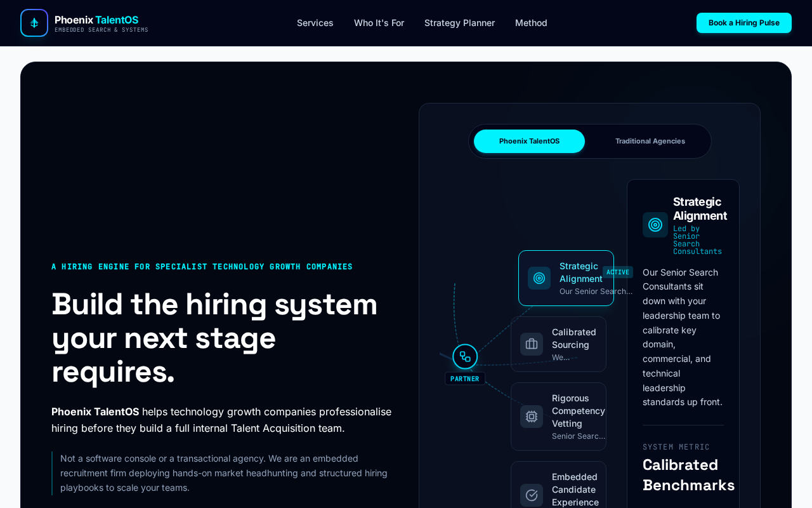
Task: Click the Phoenix TalentOS logo icon
Action: pos(34,23)
